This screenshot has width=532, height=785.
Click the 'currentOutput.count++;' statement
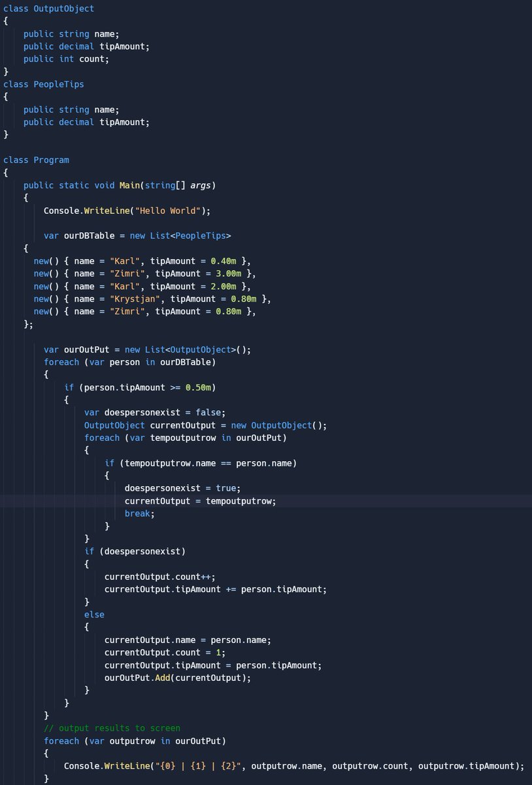click(160, 576)
